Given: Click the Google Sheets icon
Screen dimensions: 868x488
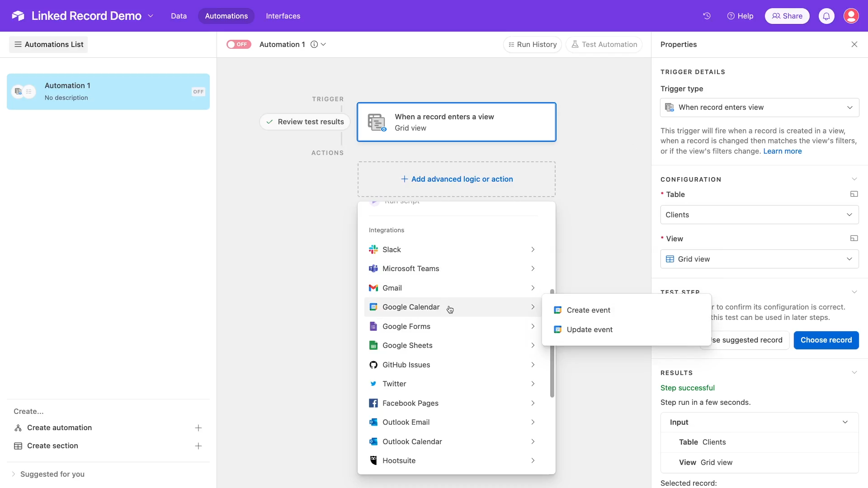Looking at the screenshot, I should (373, 345).
